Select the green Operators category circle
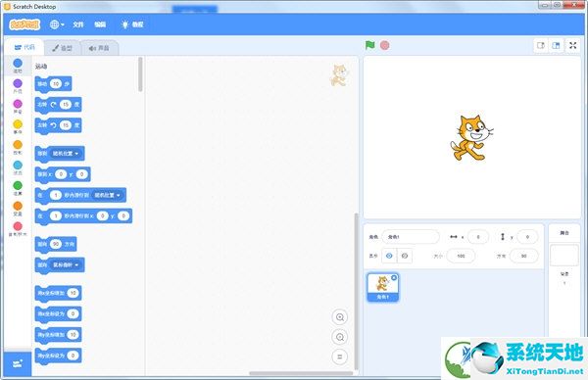 click(x=18, y=185)
